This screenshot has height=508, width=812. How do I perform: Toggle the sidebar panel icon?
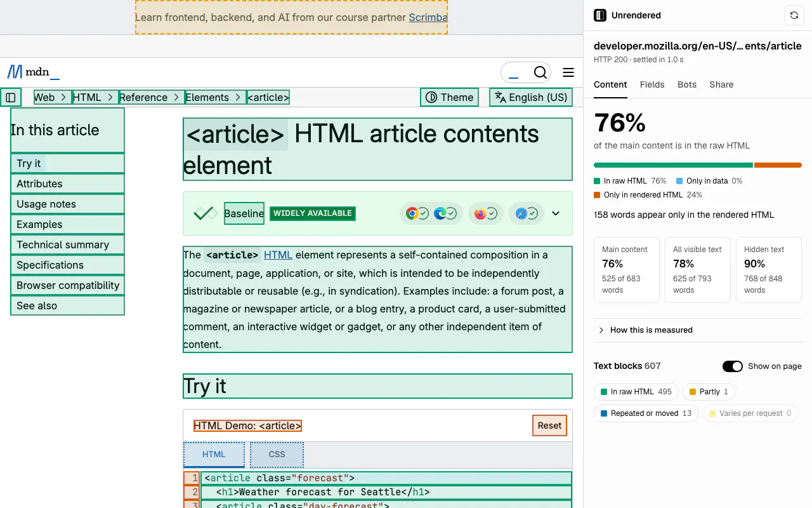tap(11, 97)
